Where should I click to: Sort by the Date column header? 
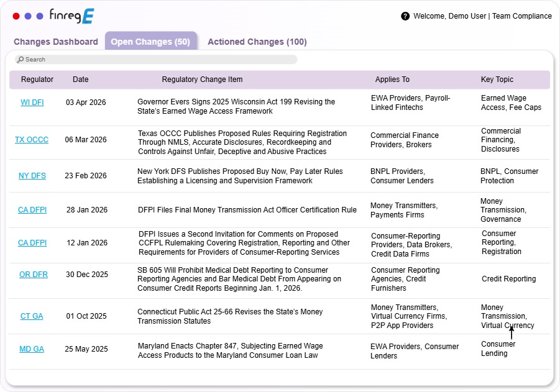click(x=81, y=80)
